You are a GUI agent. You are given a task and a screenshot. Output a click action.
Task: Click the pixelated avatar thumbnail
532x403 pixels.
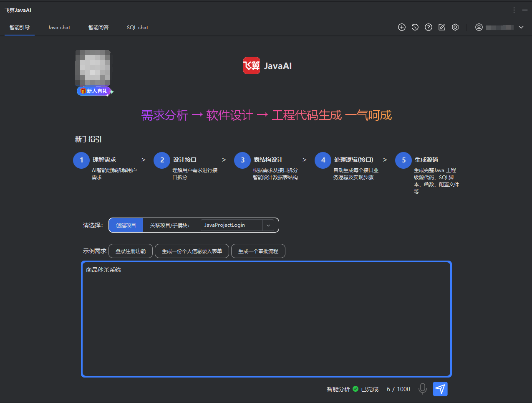tap(93, 68)
